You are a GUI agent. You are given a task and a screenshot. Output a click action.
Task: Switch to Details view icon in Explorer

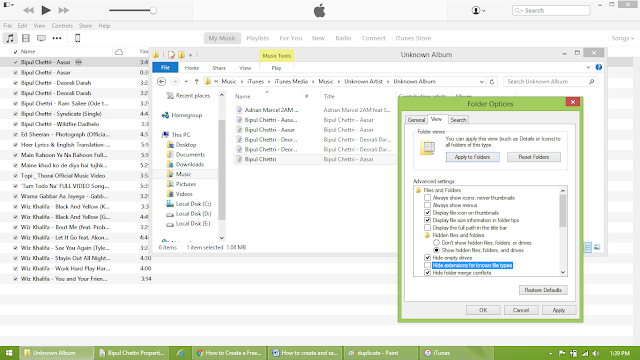coord(587,247)
